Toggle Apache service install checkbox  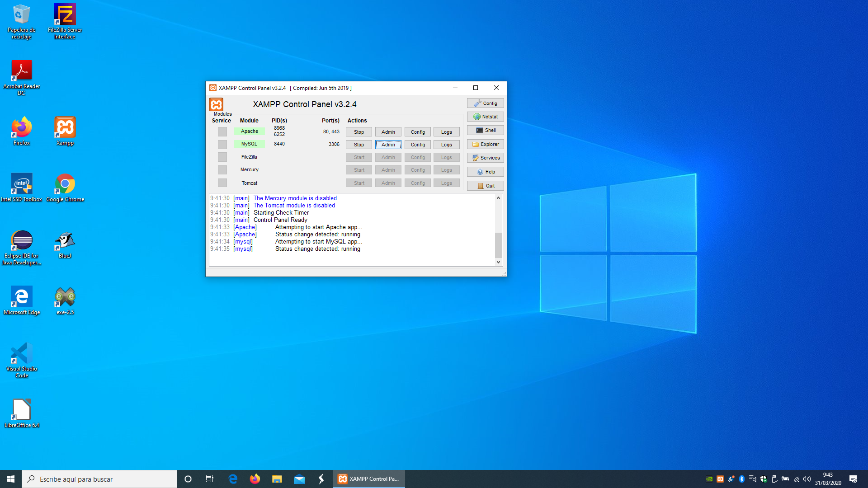(x=222, y=131)
